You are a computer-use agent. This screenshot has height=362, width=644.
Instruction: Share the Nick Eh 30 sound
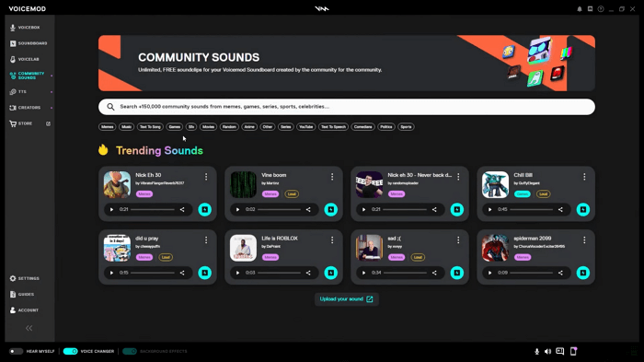(x=182, y=210)
